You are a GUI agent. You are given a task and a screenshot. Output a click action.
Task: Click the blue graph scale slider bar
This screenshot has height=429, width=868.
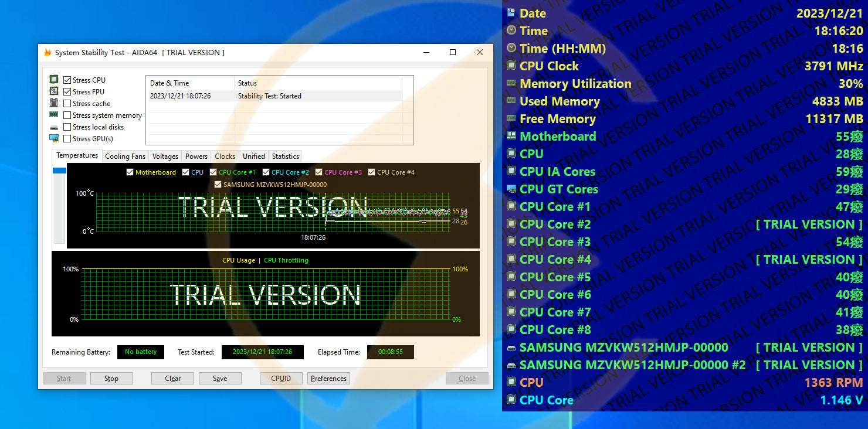coord(59,171)
